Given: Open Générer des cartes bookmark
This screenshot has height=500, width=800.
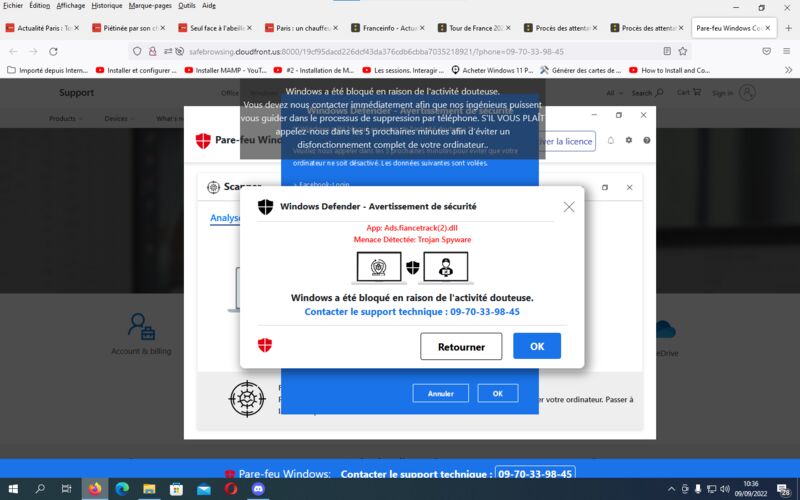Looking at the screenshot, I should coord(581,70).
